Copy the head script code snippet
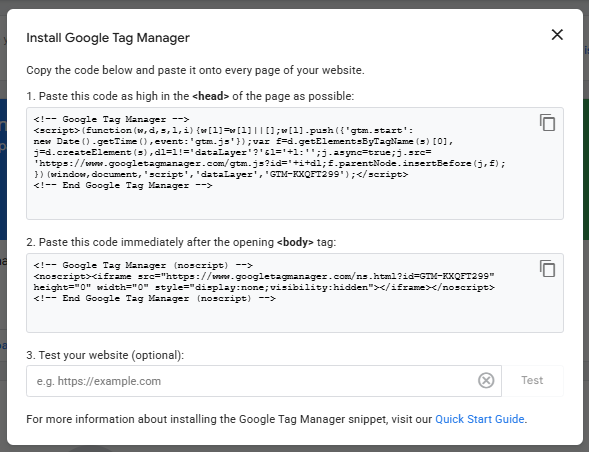 [x=547, y=122]
